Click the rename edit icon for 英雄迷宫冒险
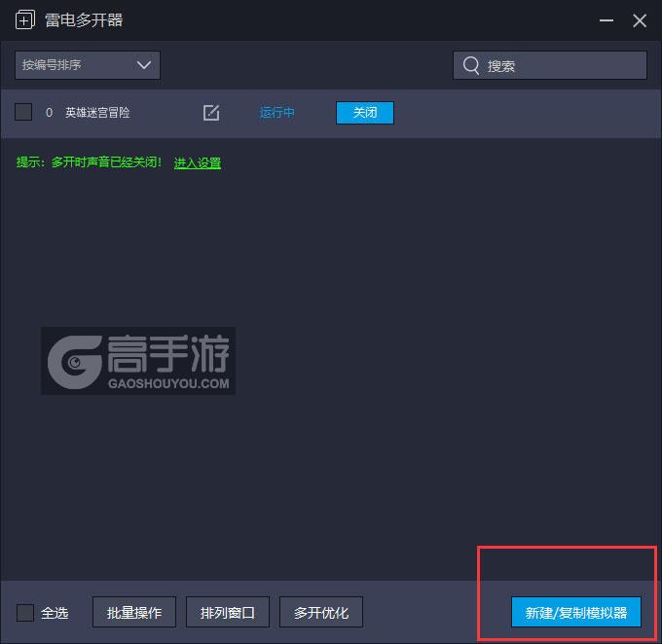662x644 pixels. tap(211, 113)
